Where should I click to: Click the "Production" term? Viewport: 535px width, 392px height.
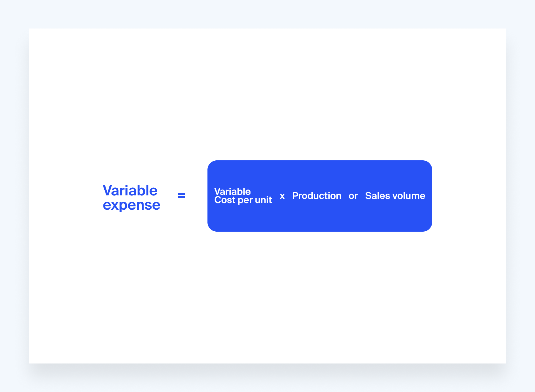point(317,196)
